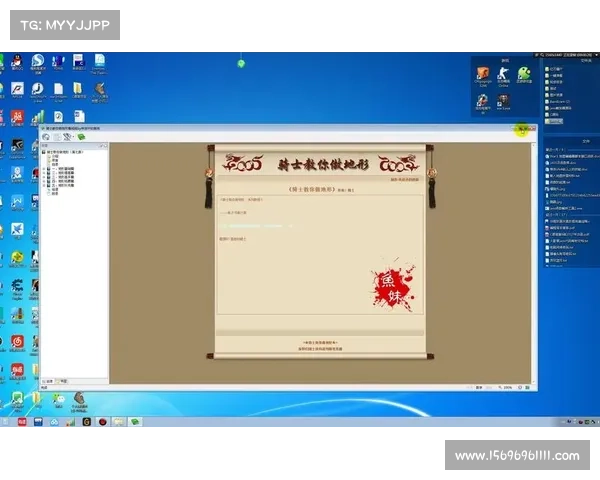Click the Windows Start button on the taskbar
Viewport: 600px width, 480px height.
[6, 422]
